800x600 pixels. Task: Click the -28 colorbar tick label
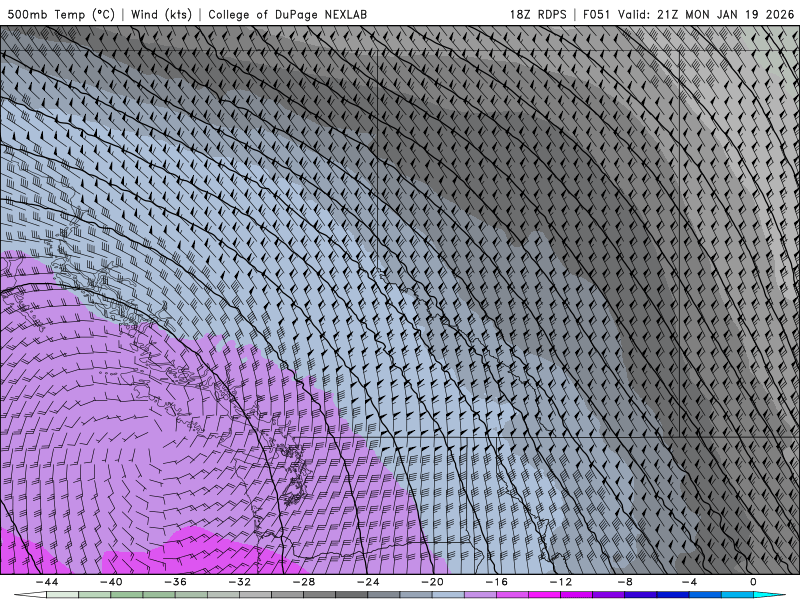click(x=304, y=582)
